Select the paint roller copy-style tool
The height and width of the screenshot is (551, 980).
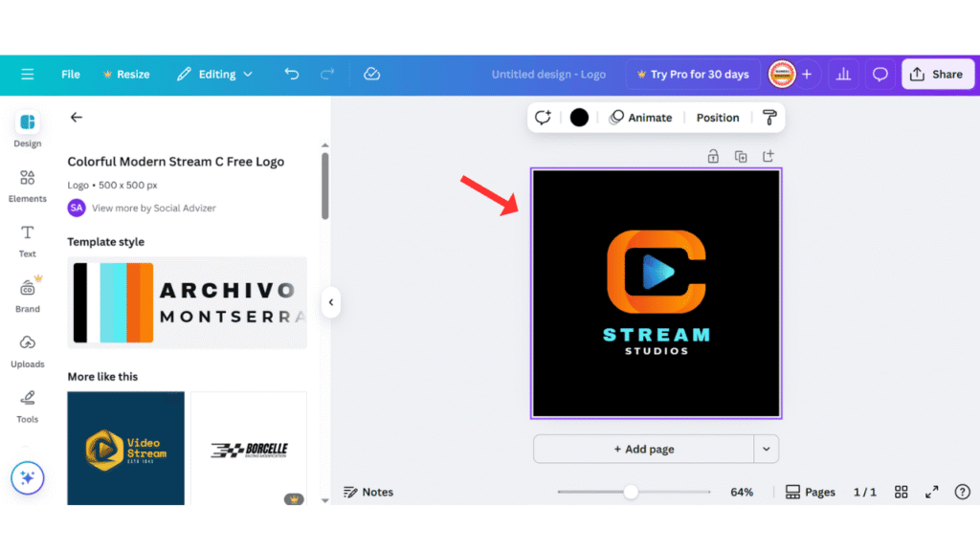769,117
